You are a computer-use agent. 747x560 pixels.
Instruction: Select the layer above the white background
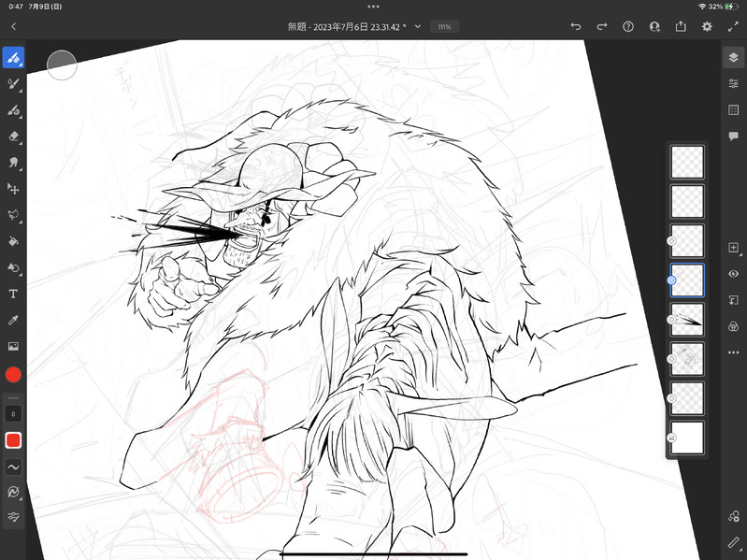[687, 398]
